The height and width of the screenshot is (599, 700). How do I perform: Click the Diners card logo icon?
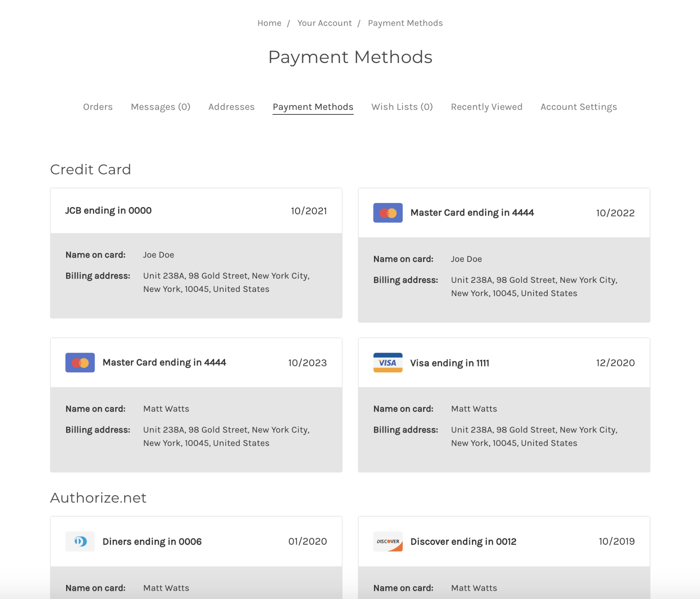80,541
